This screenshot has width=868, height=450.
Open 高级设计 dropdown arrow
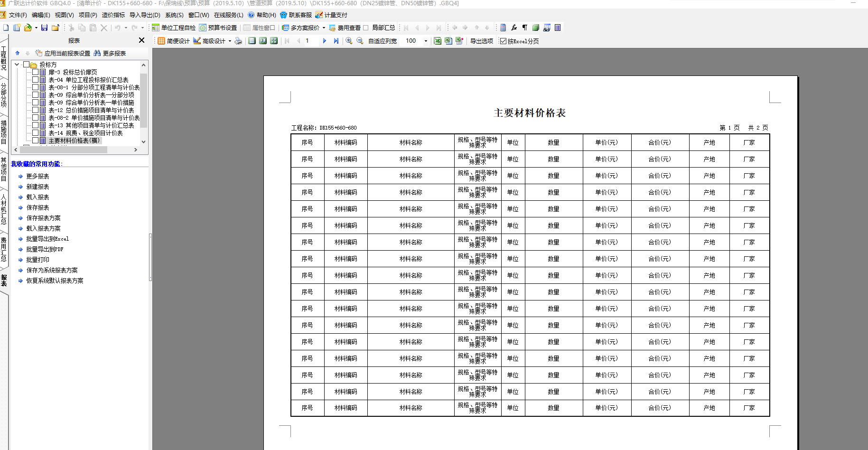[x=230, y=41]
